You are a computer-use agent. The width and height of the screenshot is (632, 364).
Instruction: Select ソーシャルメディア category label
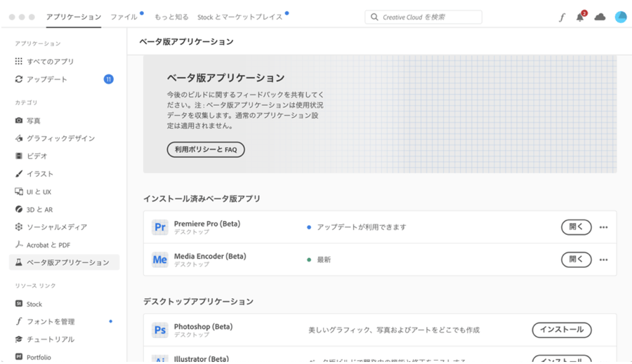click(57, 227)
